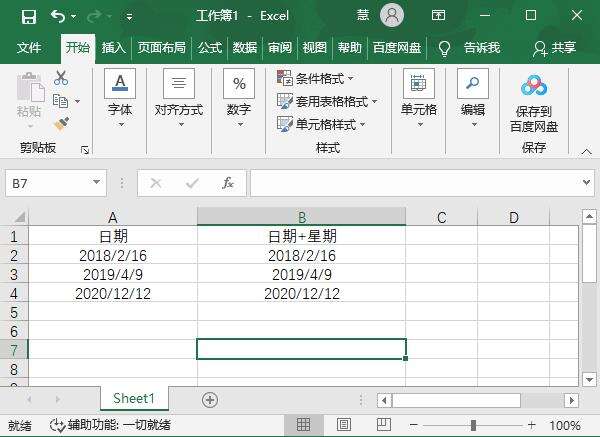Add a new sheet with plus icon

(x=210, y=400)
